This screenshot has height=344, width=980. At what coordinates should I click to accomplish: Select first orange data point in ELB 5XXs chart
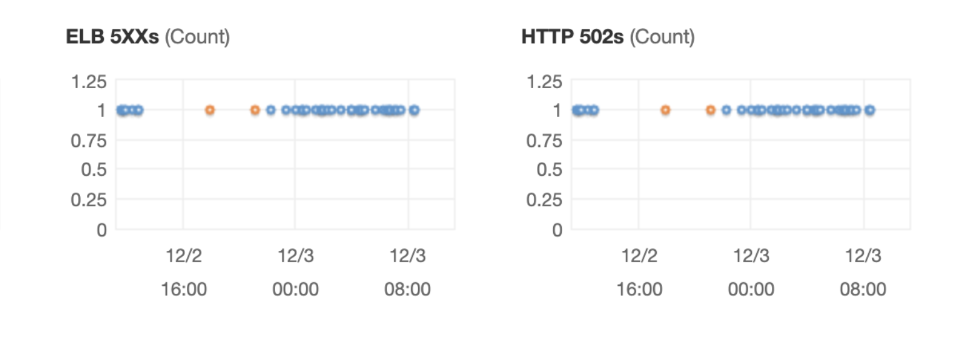tap(210, 110)
